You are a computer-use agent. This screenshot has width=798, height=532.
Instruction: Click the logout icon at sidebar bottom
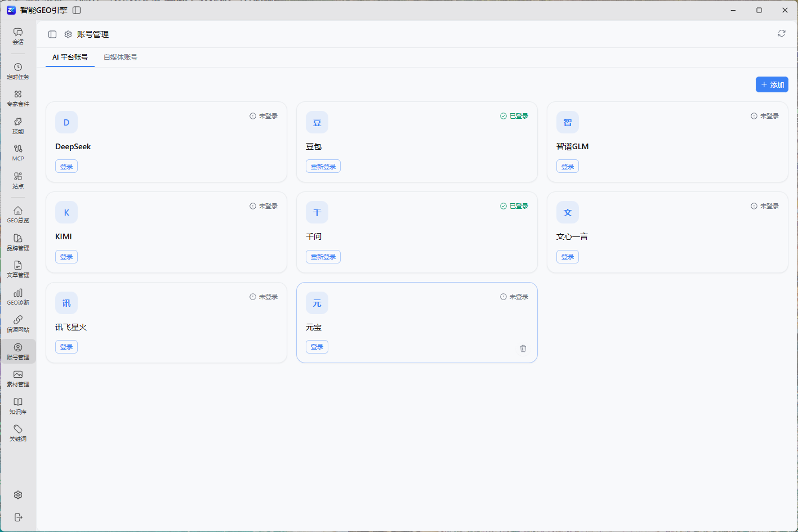(x=18, y=517)
